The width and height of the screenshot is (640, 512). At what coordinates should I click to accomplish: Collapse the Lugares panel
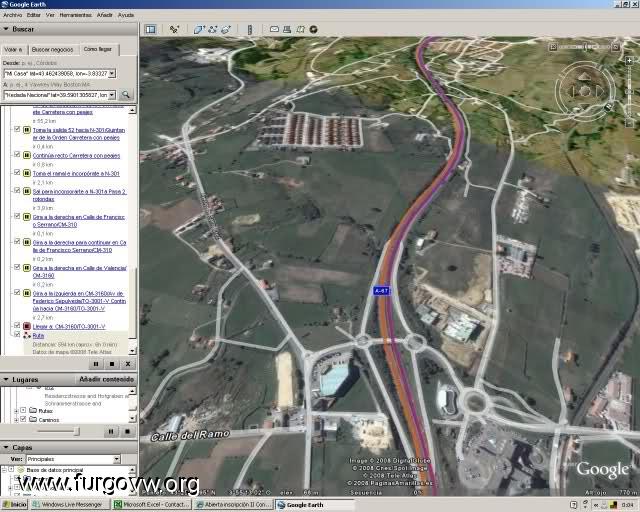(6, 380)
